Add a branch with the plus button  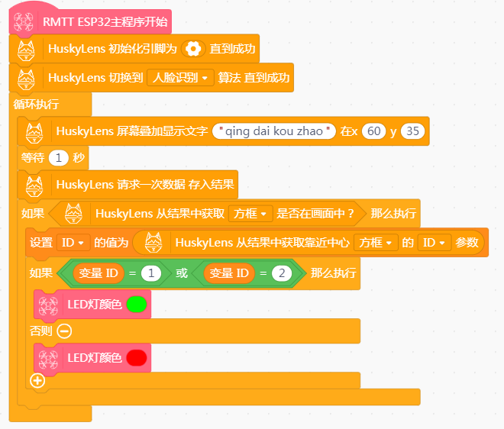click(x=37, y=381)
